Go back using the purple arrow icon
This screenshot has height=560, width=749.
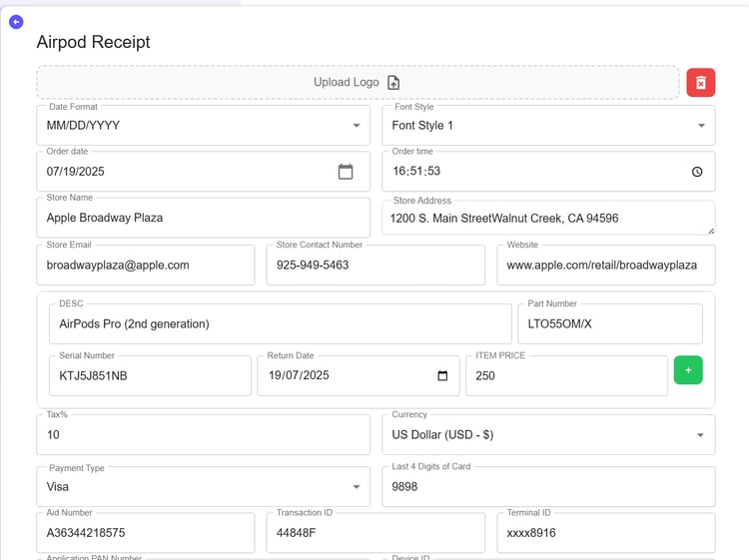click(x=16, y=22)
